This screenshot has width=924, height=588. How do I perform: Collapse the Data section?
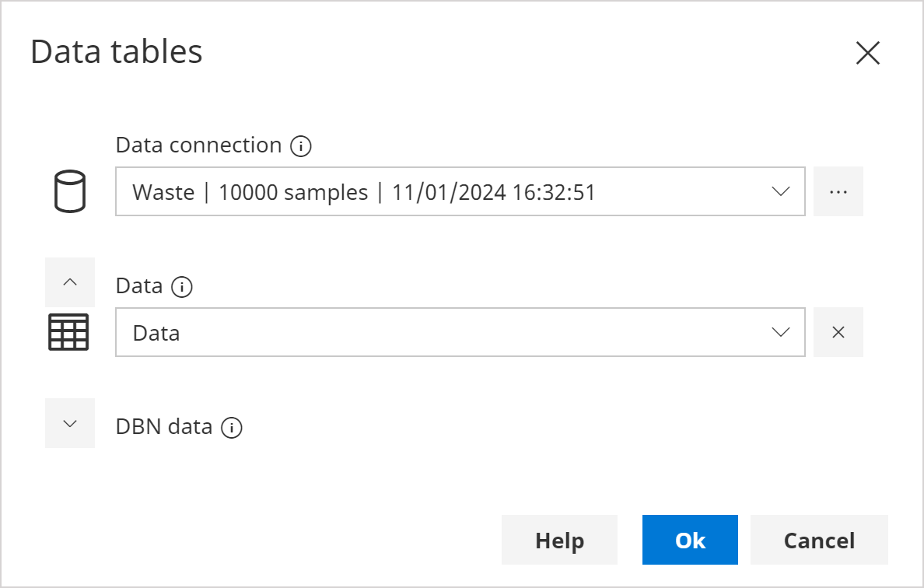pyautogui.click(x=69, y=282)
